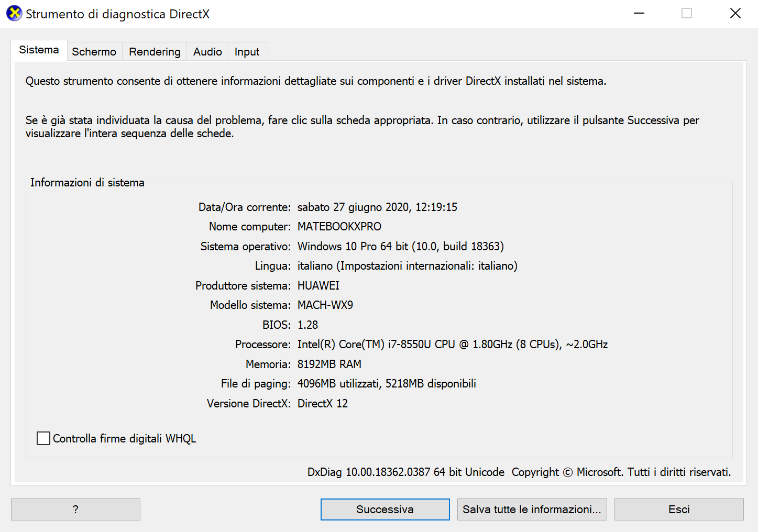Show the Input tab

[x=247, y=52]
